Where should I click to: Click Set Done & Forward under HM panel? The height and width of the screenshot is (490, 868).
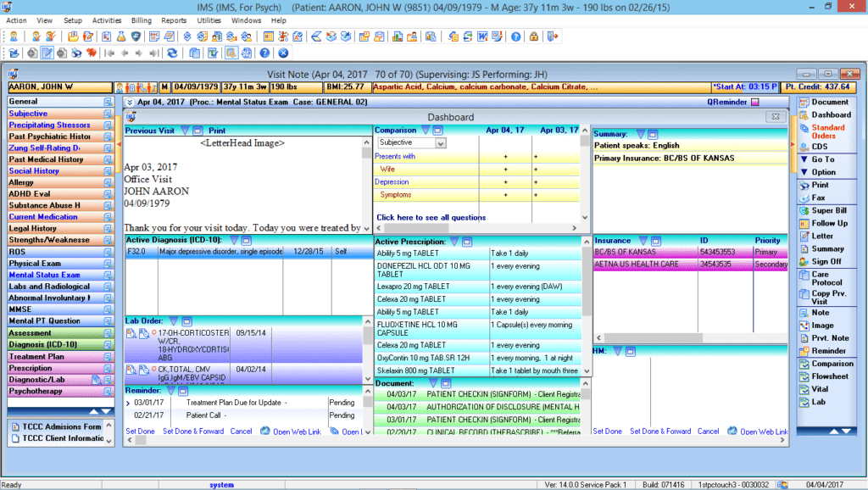pos(660,432)
